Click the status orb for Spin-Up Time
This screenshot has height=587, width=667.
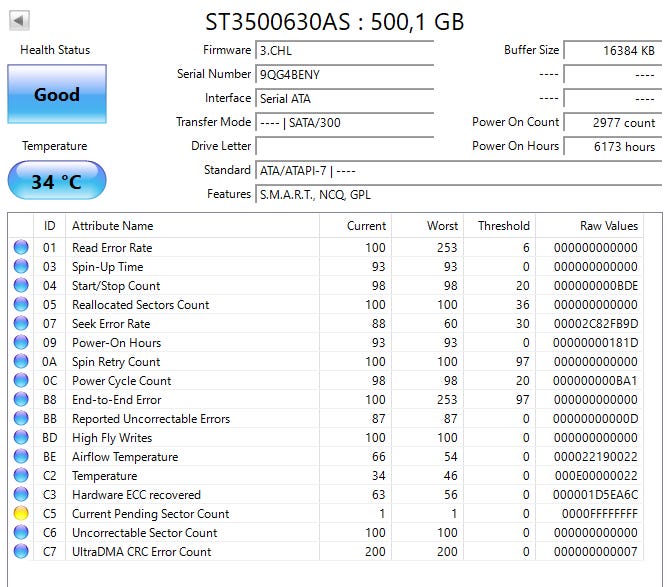click(x=21, y=266)
